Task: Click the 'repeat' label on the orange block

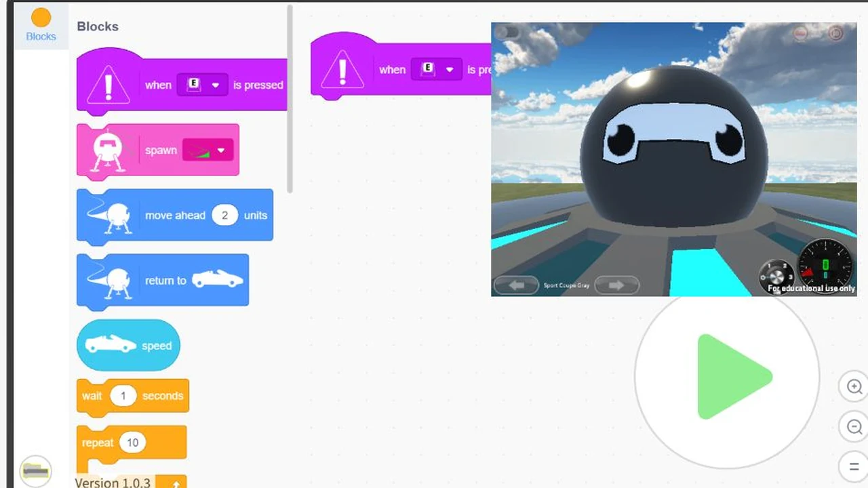Action: click(x=98, y=443)
